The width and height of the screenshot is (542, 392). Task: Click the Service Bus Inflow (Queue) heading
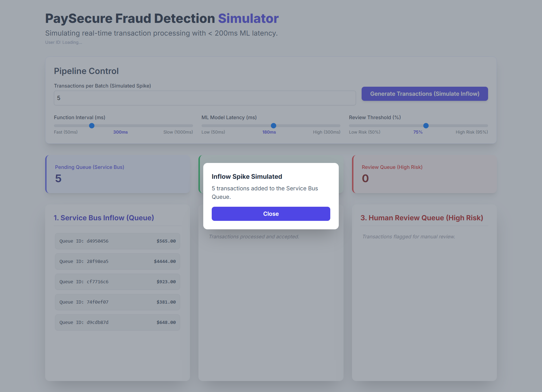point(104,218)
